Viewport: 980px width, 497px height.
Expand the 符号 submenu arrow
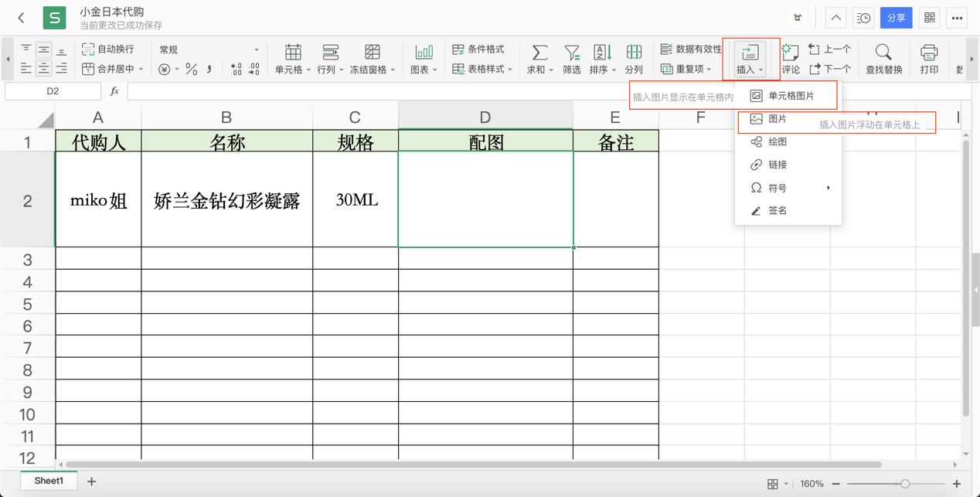point(829,187)
